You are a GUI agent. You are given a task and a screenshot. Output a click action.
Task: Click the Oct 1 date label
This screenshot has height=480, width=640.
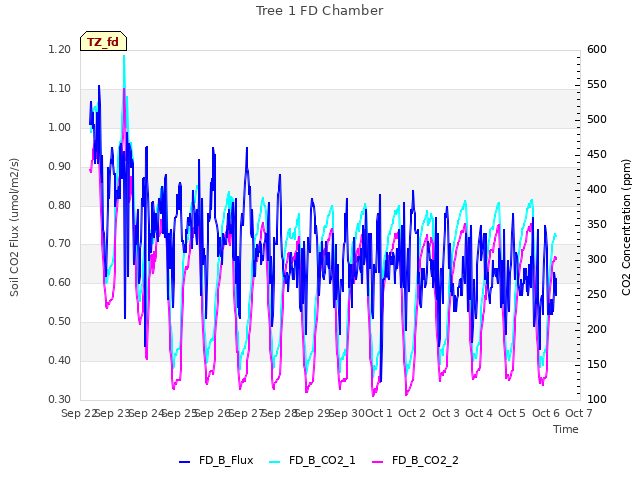pos(379,413)
